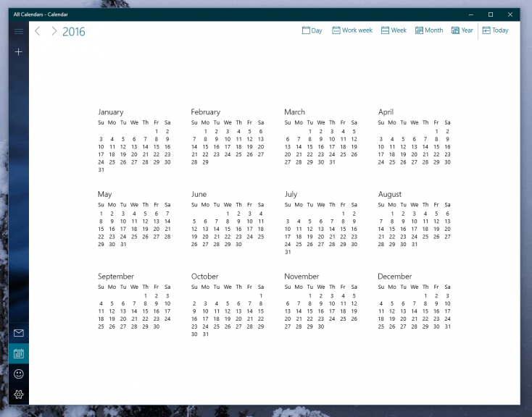Go to previous year with the left arrow
The image size is (532, 417).
(x=38, y=31)
